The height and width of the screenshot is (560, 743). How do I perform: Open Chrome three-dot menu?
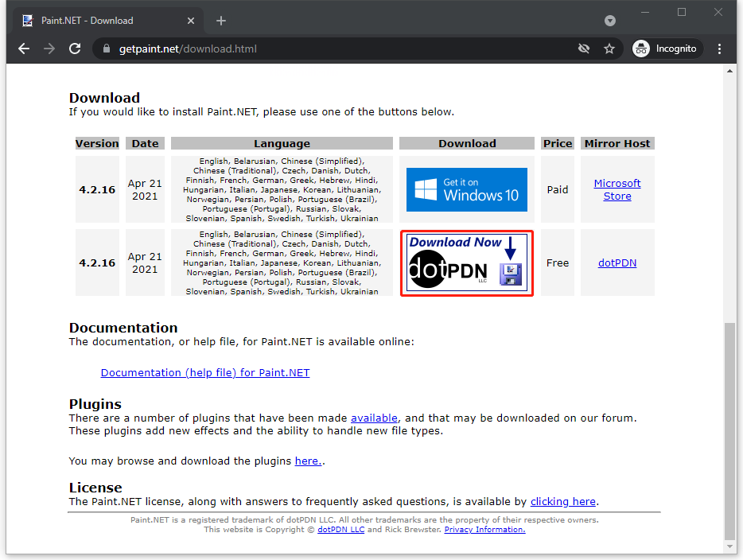pyautogui.click(x=720, y=49)
